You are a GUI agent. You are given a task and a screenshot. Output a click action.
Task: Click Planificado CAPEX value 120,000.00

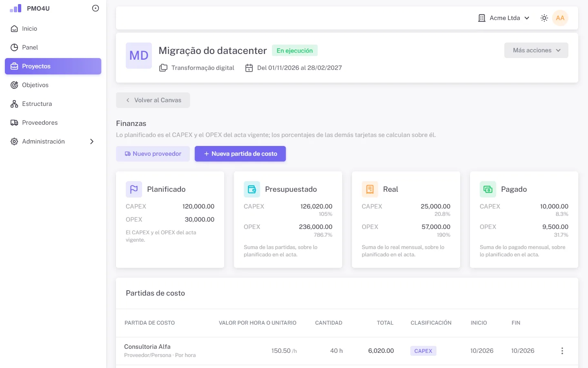198,206
